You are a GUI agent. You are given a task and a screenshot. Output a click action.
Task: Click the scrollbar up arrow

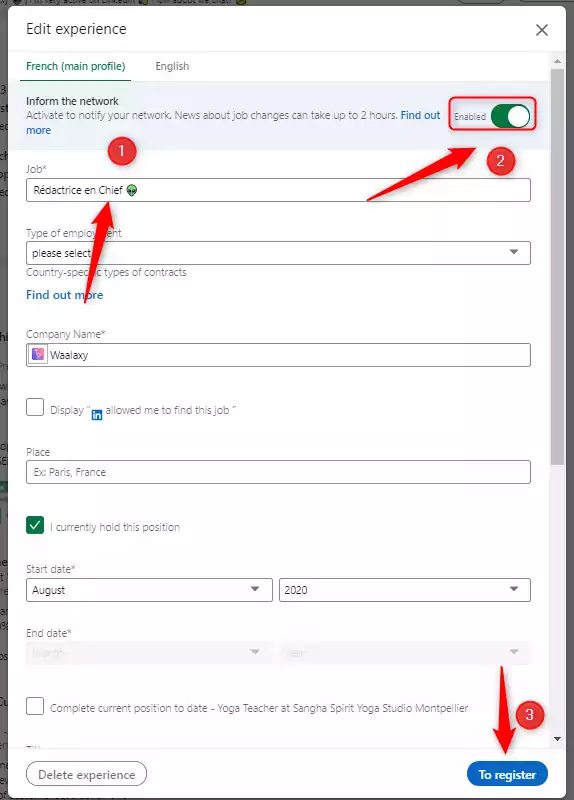click(557, 61)
